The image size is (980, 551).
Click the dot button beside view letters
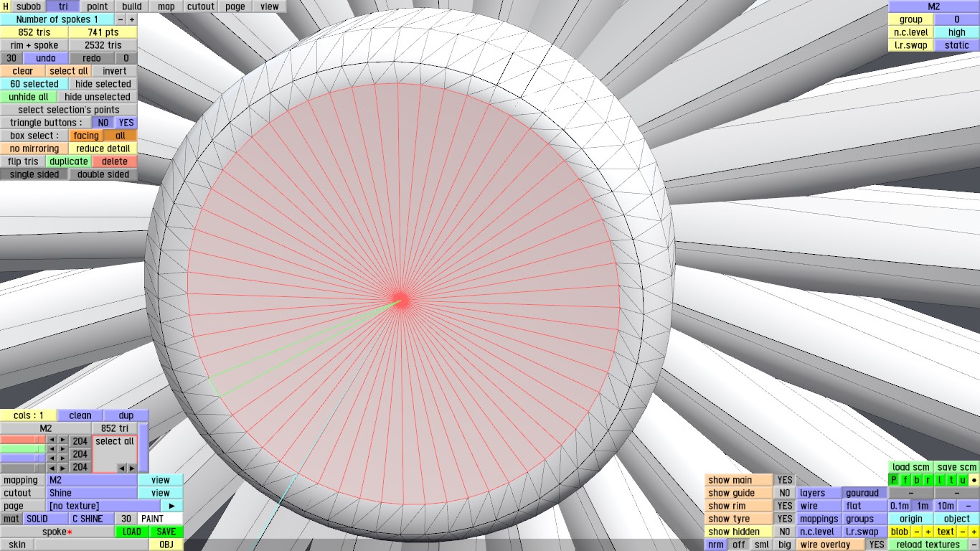pos(974,480)
